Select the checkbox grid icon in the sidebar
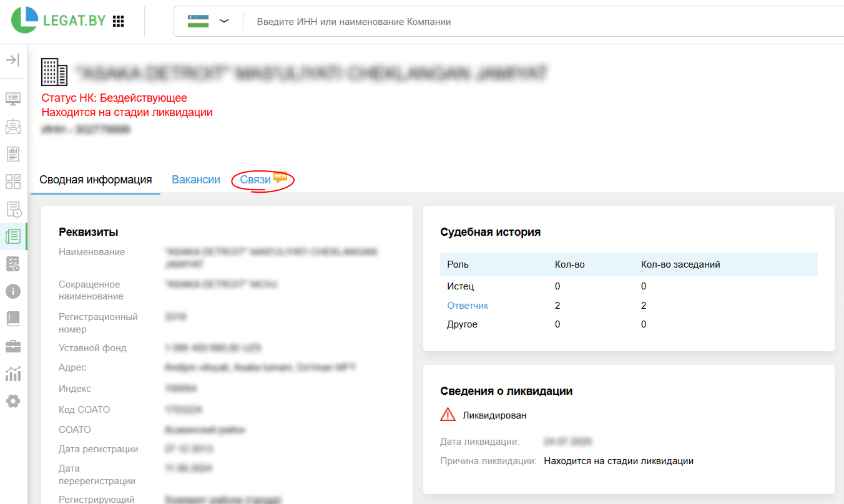The width and height of the screenshot is (844, 504). (x=13, y=182)
